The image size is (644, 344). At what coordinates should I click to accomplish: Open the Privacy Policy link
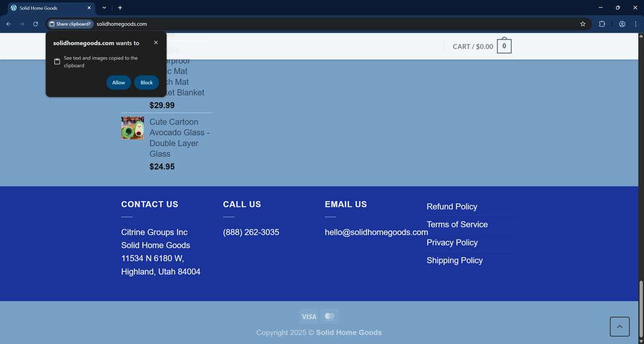(452, 243)
